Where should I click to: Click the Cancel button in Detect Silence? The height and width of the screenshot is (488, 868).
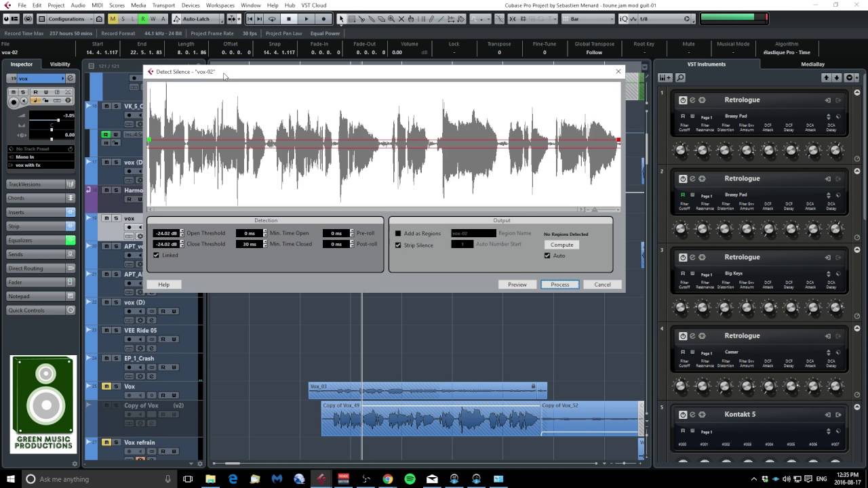pos(602,285)
